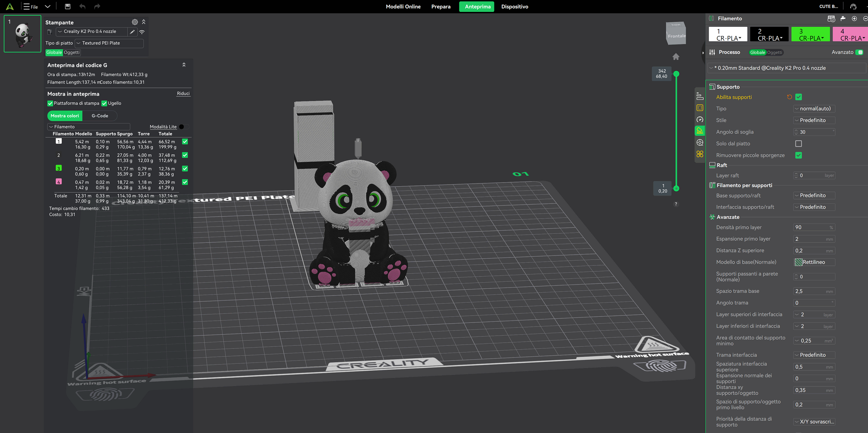
Task: Click the redo arrow
Action: click(x=97, y=6)
